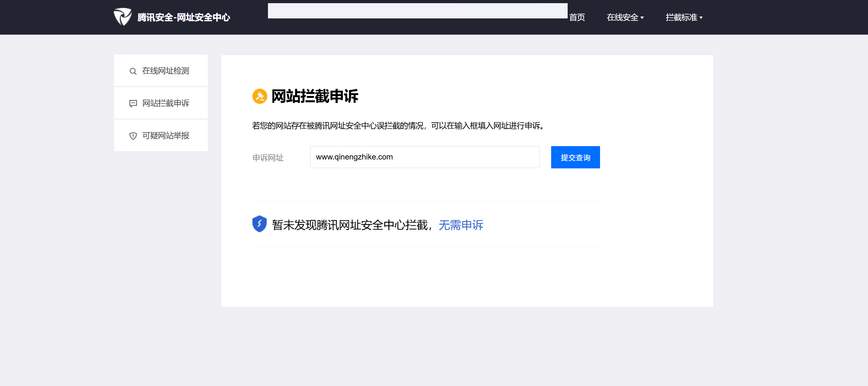
Task: Expand the 拦截标准 dropdown menu
Action: coord(681,17)
